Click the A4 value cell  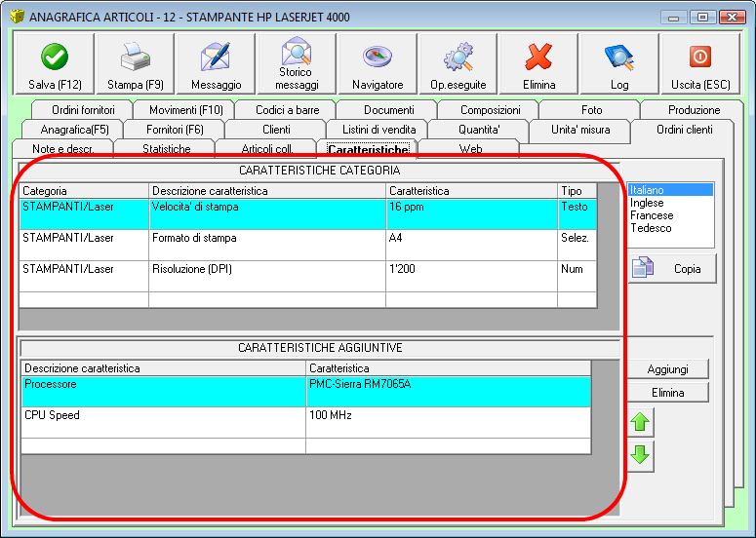471,245
